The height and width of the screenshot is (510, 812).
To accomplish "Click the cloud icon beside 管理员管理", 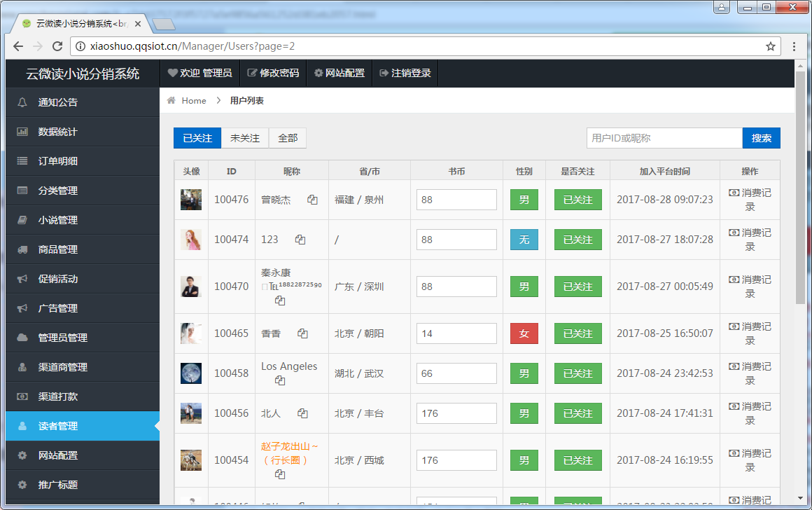I will [x=22, y=338].
